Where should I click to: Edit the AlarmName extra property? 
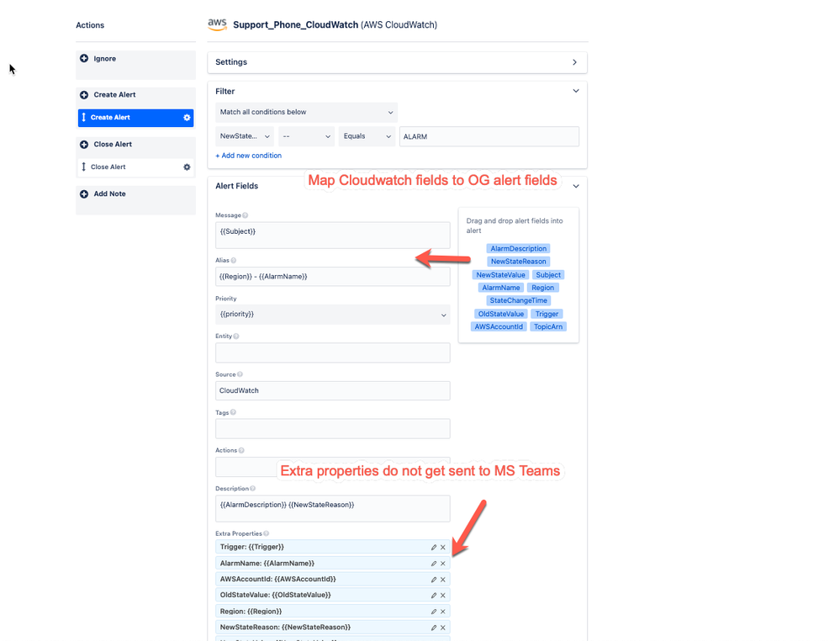click(434, 564)
